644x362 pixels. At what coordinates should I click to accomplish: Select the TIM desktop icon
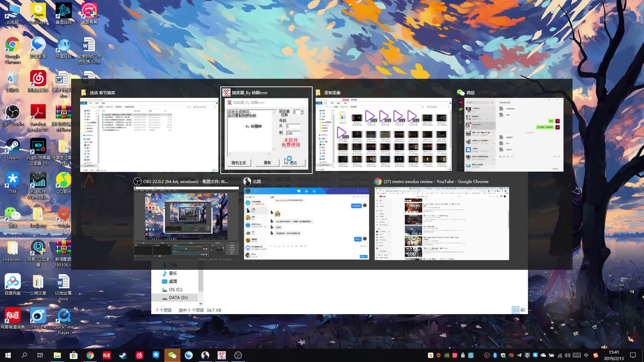(13, 183)
